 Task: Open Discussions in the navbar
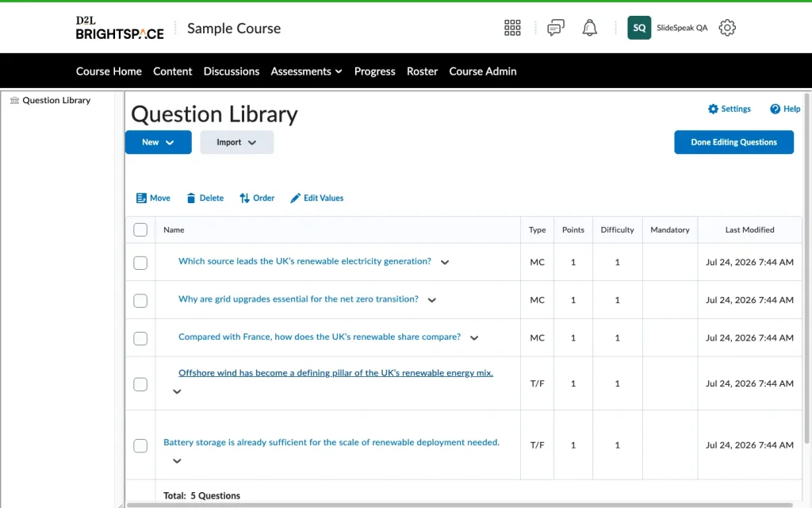pos(232,71)
